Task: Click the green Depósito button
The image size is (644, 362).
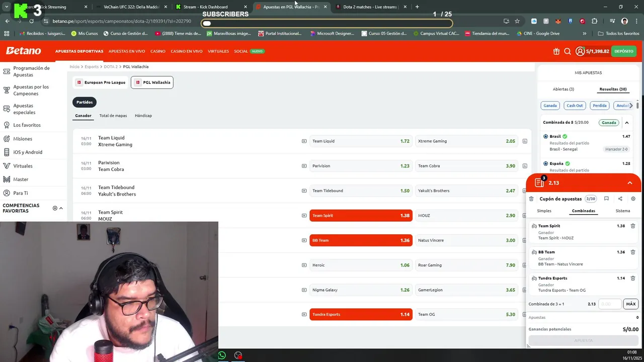Action: 624,51
